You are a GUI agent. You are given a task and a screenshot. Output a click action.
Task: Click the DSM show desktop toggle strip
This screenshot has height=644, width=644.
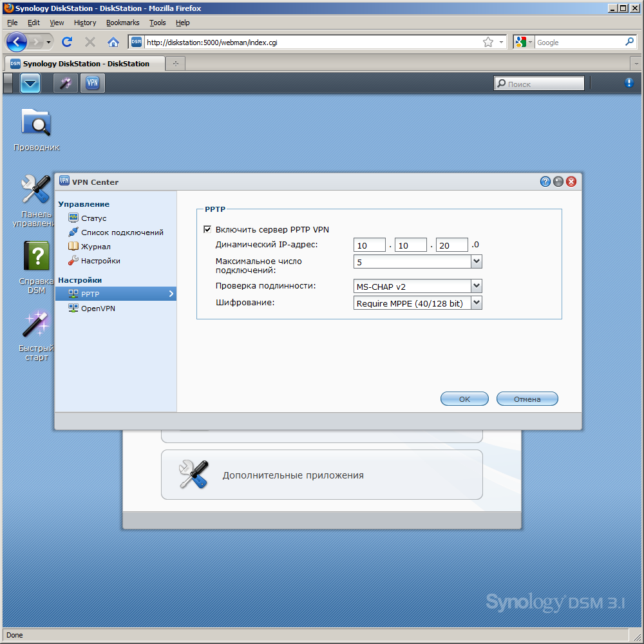point(8,83)
